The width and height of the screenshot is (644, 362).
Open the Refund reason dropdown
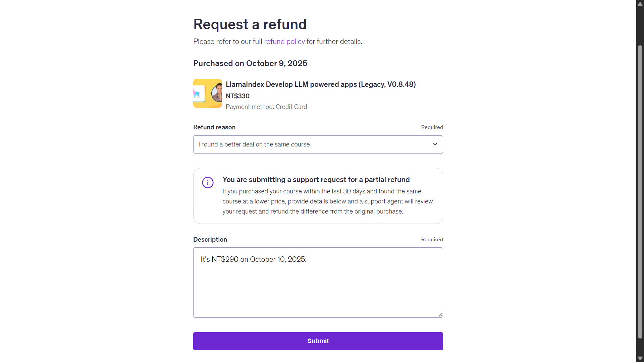click(x=317, y=144)
